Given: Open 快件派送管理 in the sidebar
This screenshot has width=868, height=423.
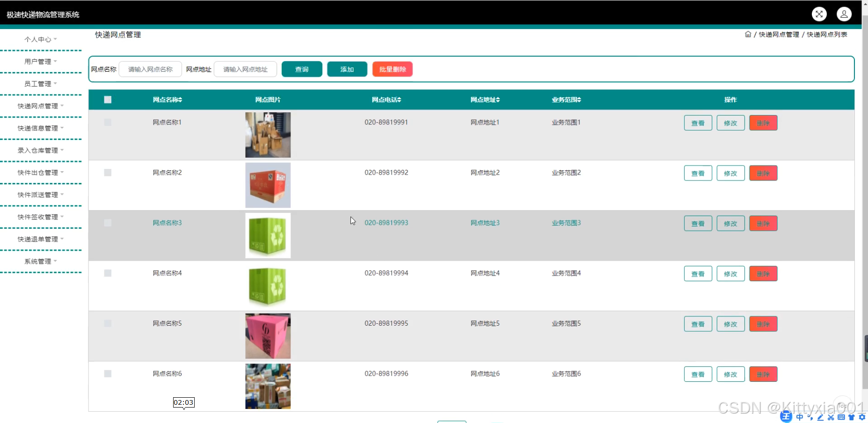Looking at the screenshot, I should click(x=40, y=195).
